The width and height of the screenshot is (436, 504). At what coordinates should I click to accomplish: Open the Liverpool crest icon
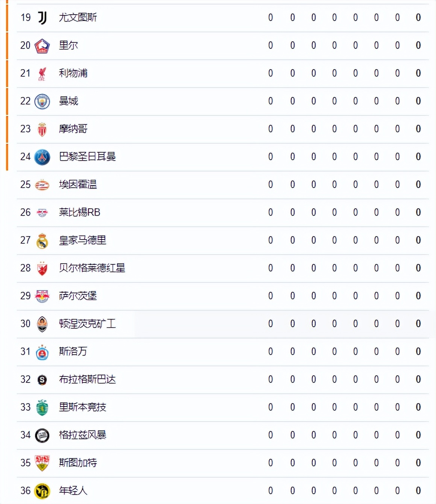(x=42, y=74)
